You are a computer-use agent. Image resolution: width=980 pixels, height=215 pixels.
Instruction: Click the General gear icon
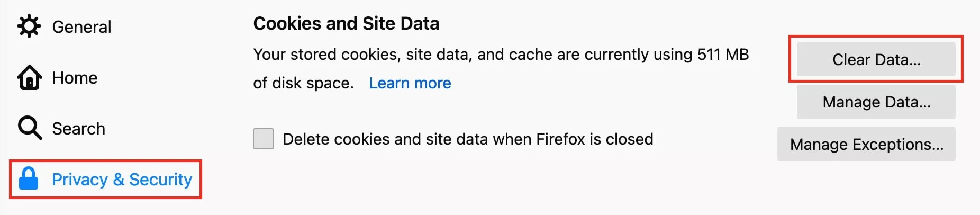[x=29, y=26]
